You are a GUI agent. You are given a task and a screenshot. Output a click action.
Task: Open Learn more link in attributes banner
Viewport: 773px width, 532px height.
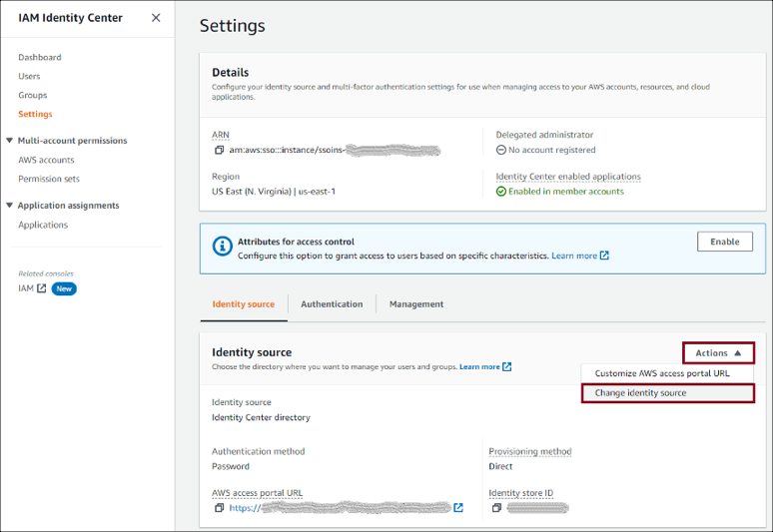pyautogui.click(x=574, y=257)
